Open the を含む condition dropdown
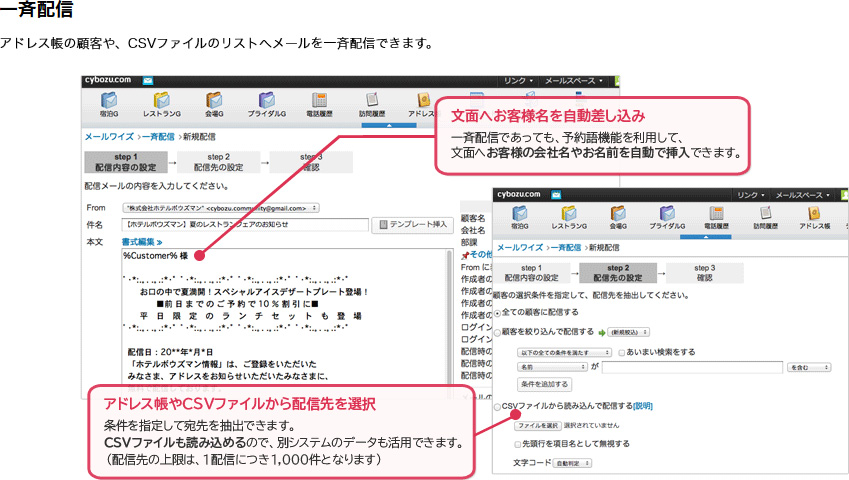This screenshot has height=480, width=849. coord(809,367)
